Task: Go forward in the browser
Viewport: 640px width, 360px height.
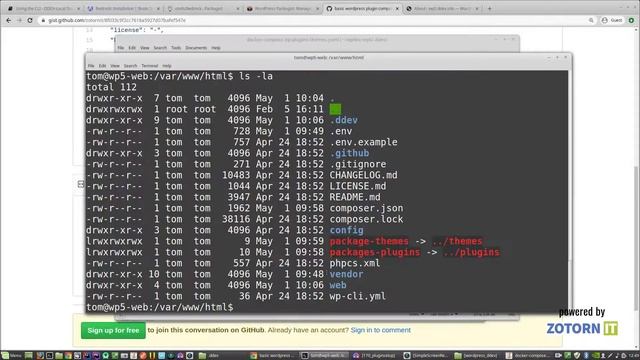Action: pos(19,20)
